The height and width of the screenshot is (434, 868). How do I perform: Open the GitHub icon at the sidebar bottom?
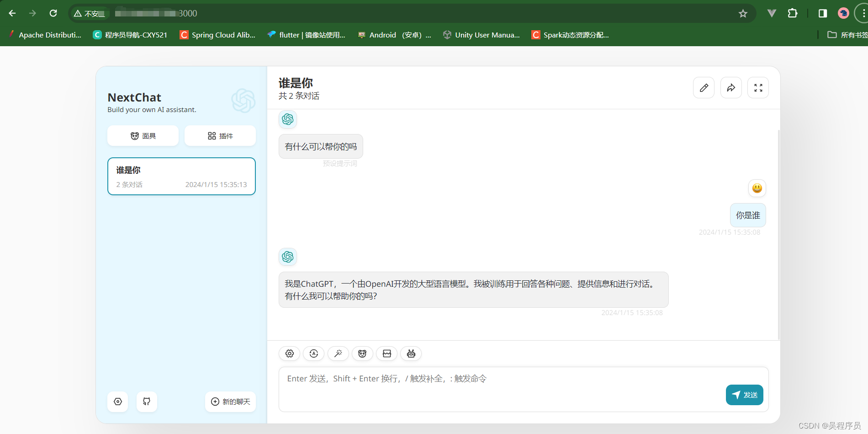click(x=147, y=402)
